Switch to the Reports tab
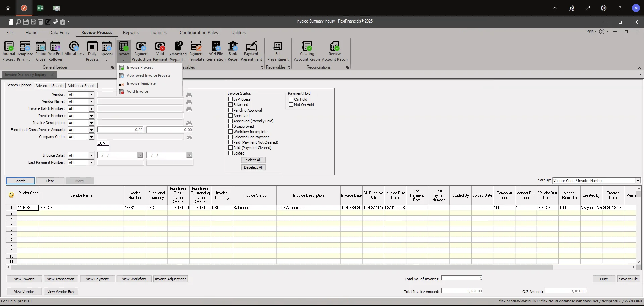This screenshot has height=306, width=644. [x=131, y=32]
